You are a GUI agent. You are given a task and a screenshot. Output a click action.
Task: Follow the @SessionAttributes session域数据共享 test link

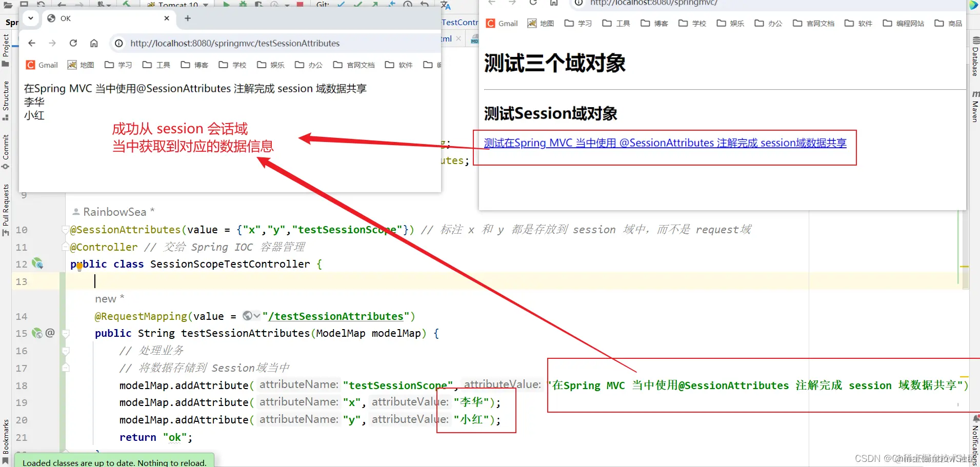click(665, 143)
